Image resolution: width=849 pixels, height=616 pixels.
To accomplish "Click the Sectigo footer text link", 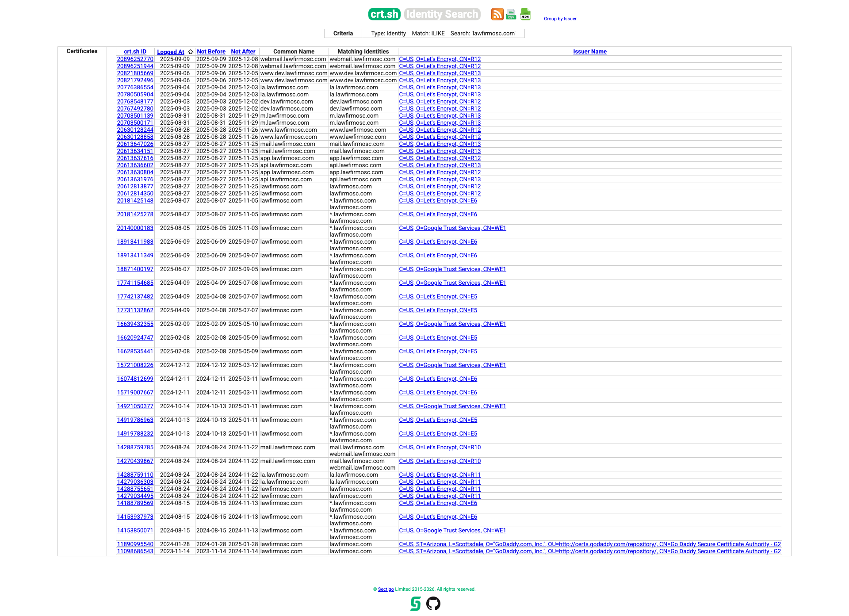I will (x=386, y=589).
